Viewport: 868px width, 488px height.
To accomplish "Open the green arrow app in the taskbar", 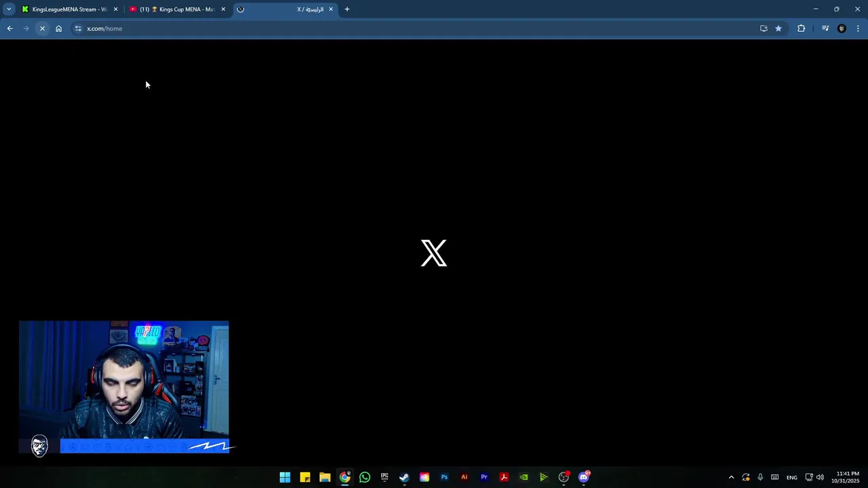I will point(544,477).
